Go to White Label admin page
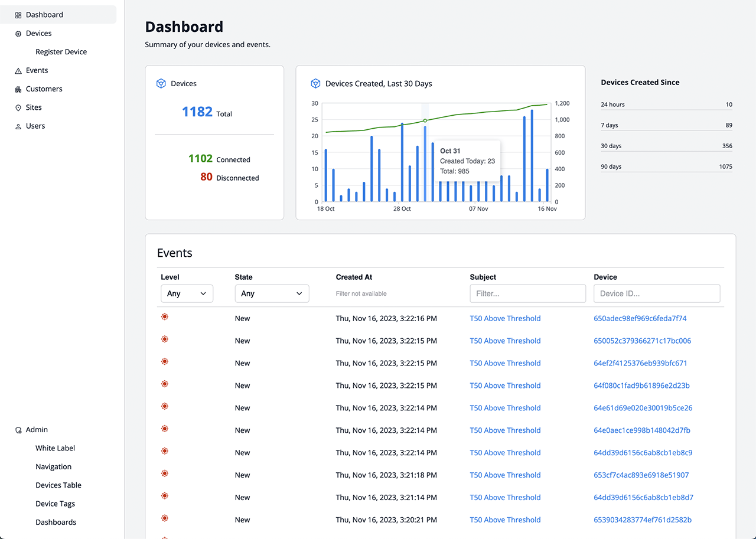Viewport: 756px width, 539px height. pos(55,448)
